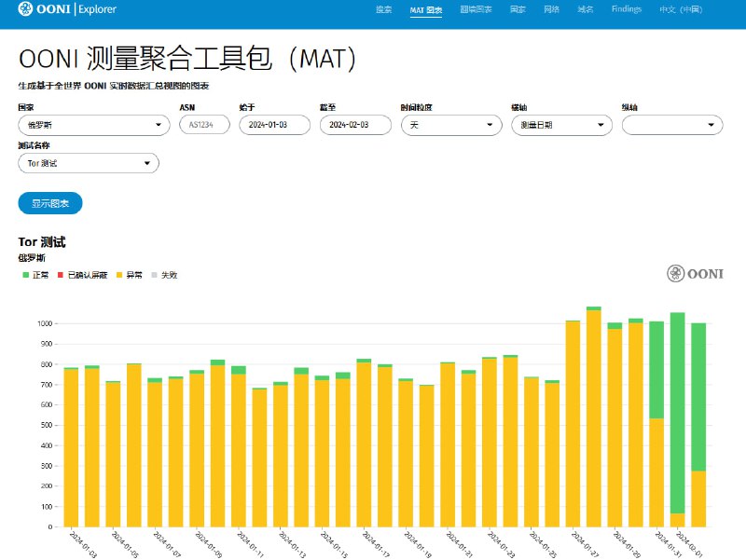This screenshot has height=560, width=746.
Task: Toggle the green 正常 legend entry
Action: pyautogui.click(x=35, y=275)
